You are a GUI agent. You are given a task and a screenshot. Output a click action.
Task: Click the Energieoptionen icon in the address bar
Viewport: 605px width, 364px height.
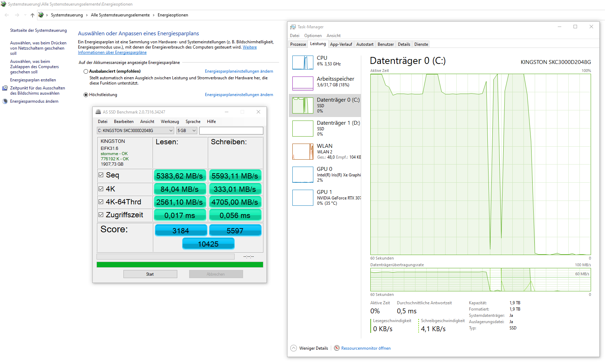click(41, 15)
